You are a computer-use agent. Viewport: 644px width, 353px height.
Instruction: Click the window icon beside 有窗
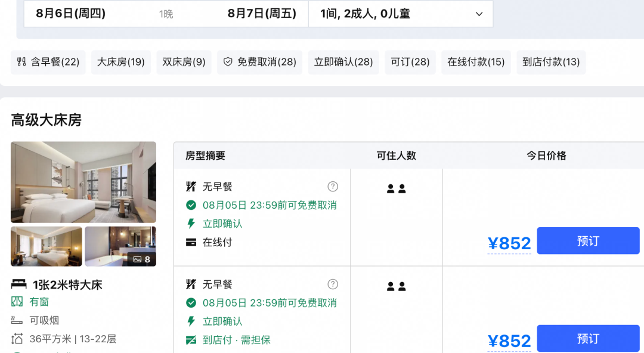[17, 302]
